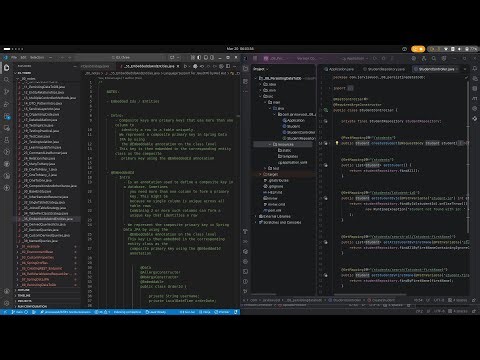Close the active EmbeddedIds java tab in VS Code
Image resolution: width=480 pixels, height=360 pixels.
tap(178, 66)
